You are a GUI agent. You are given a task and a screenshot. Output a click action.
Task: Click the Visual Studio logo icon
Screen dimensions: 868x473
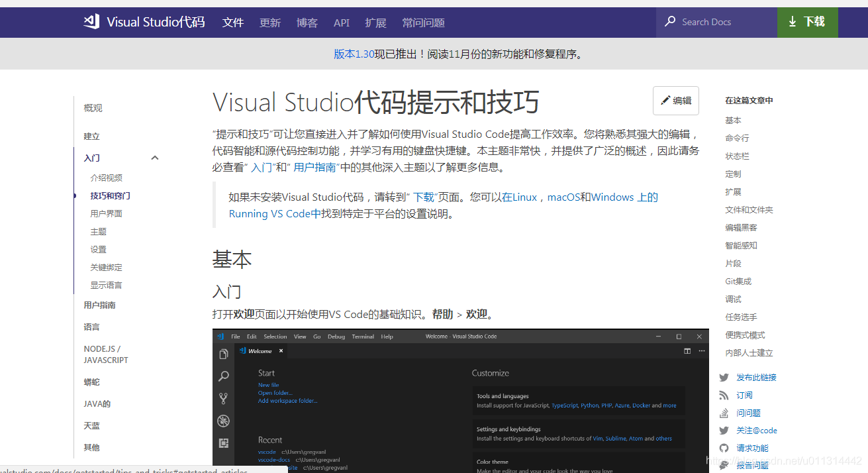tap(91, 22)
